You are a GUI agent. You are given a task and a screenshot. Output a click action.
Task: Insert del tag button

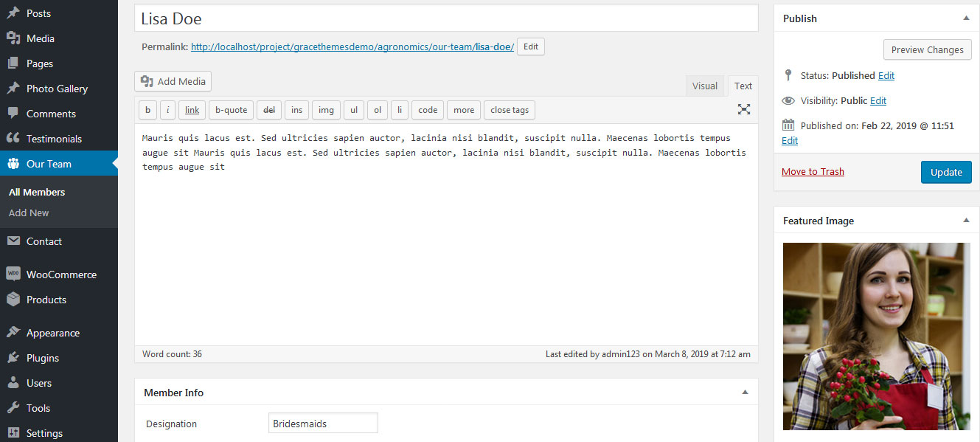tap(269, 110)
